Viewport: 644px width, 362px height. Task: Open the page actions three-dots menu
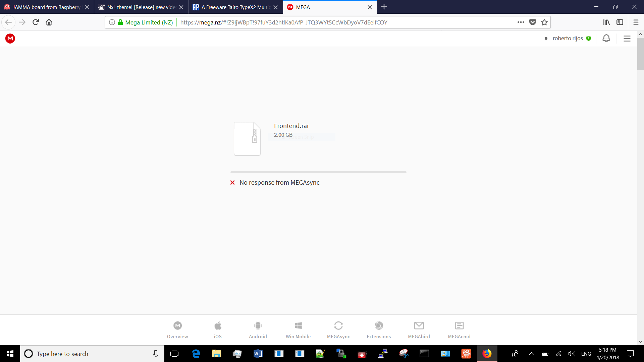point(521,22)
